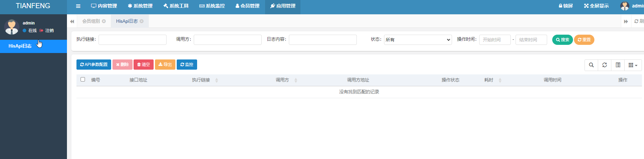Focus the 调用方 input field
This screenshot has width=644, height=159.
(x=228, y=40)
